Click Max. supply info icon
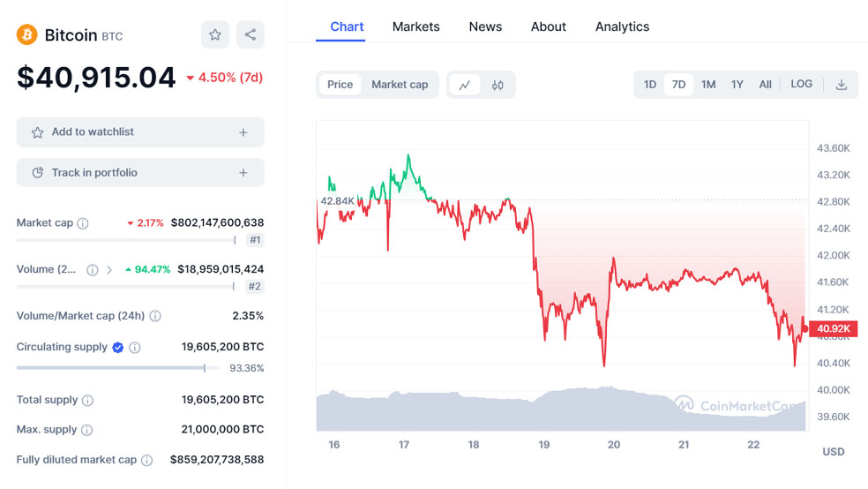The width and height of the screenshot is (868, 489). (x=86, y=430)
